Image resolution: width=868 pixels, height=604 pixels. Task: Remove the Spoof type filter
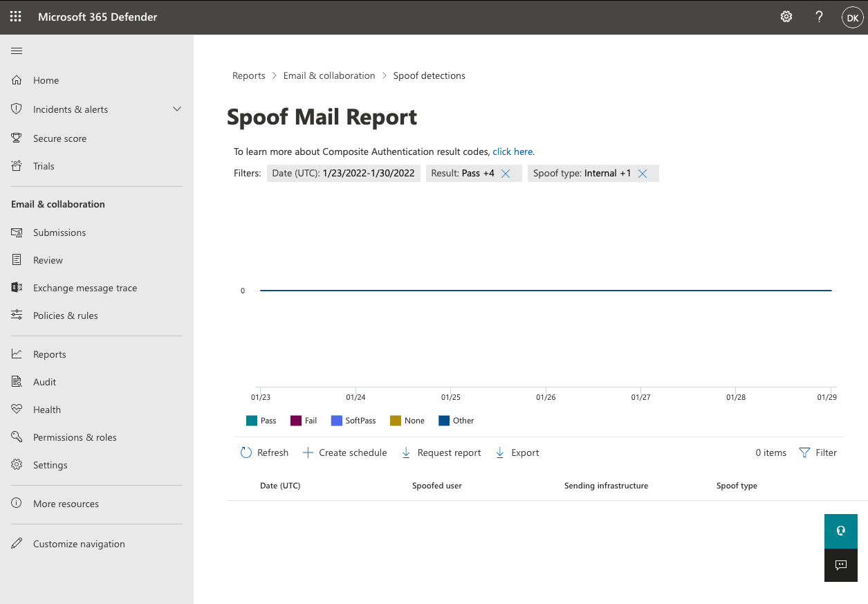click(643, 174)
